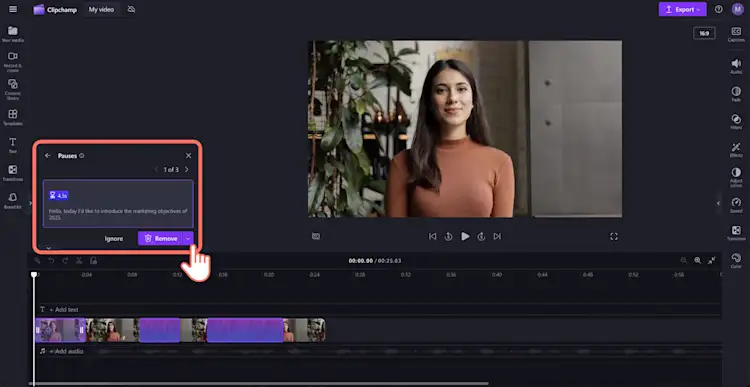This screenshot has height=387, width=750.
Task: Rename the My video title
Action: coord(101,10)
